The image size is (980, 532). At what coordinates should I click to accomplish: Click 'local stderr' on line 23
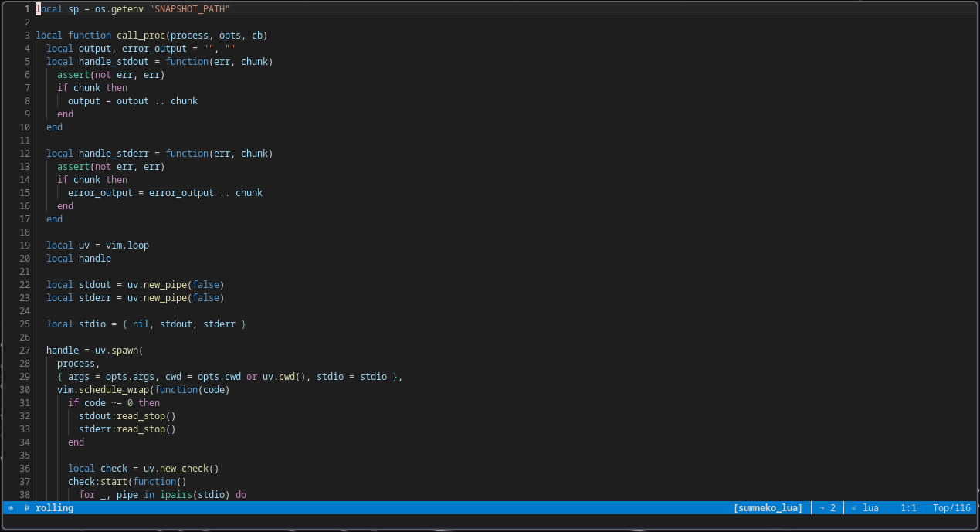[x=79, y=298]
